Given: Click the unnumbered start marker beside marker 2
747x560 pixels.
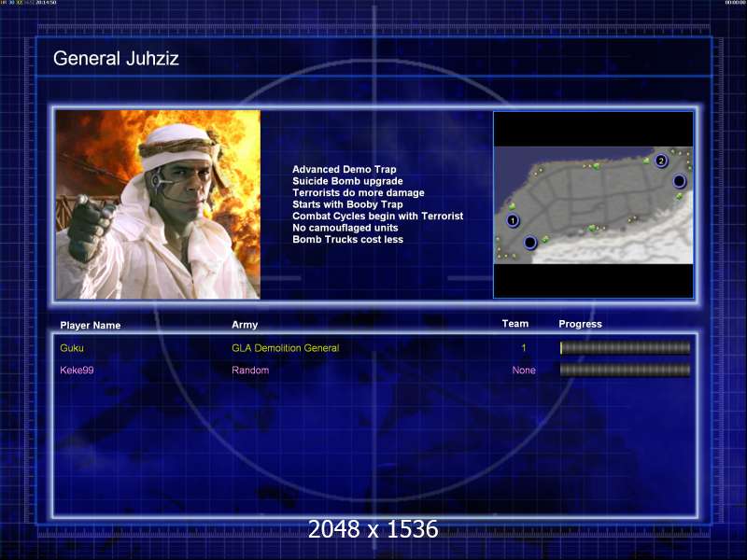Looking at the screenshot, I should click(680, 181).
